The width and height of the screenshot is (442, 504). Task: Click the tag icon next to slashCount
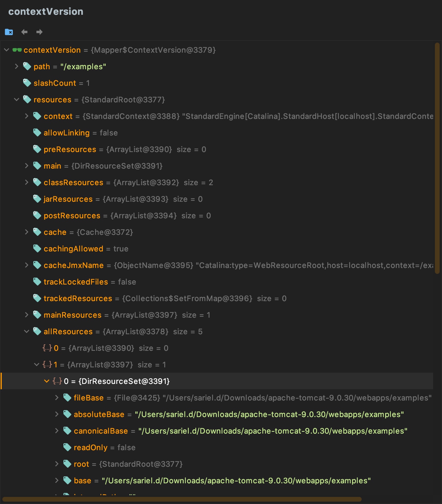point(27,83)
